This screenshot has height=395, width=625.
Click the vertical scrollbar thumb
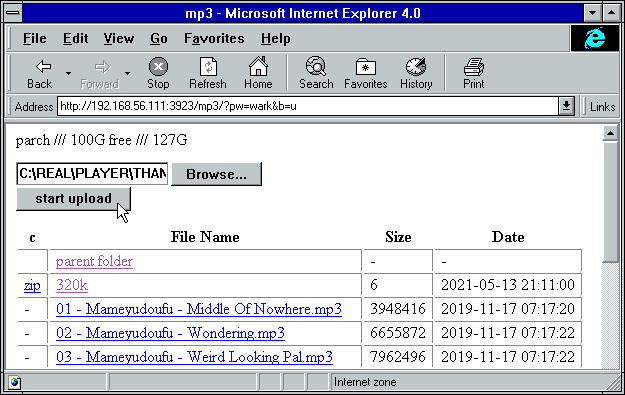610,202
